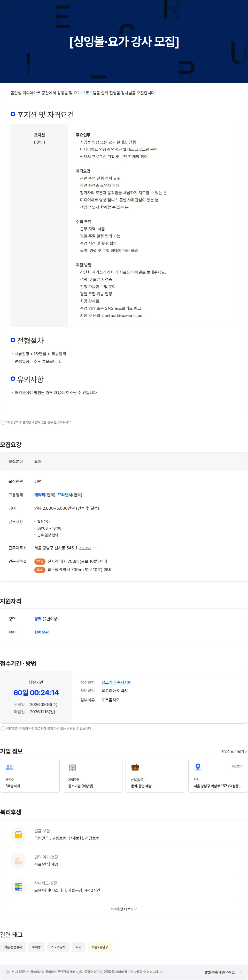248x980 pixels.
Task: Click the leisure and health benefit icon
Action: coord(18,861)
